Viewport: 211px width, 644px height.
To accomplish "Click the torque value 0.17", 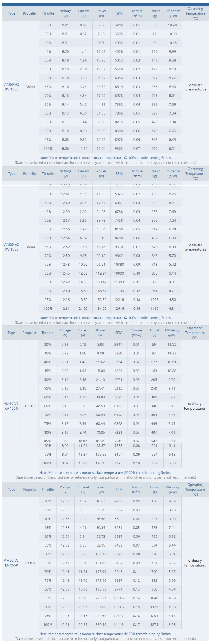I will click(136, 624).
